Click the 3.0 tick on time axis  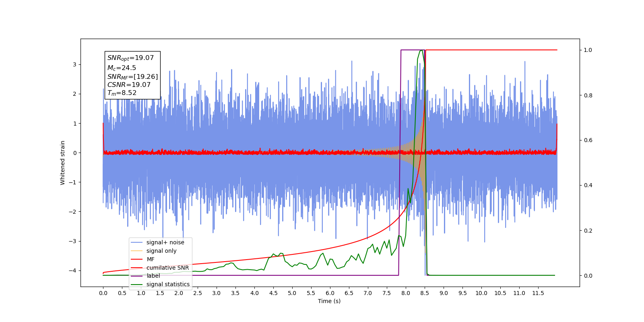[217, 293]
